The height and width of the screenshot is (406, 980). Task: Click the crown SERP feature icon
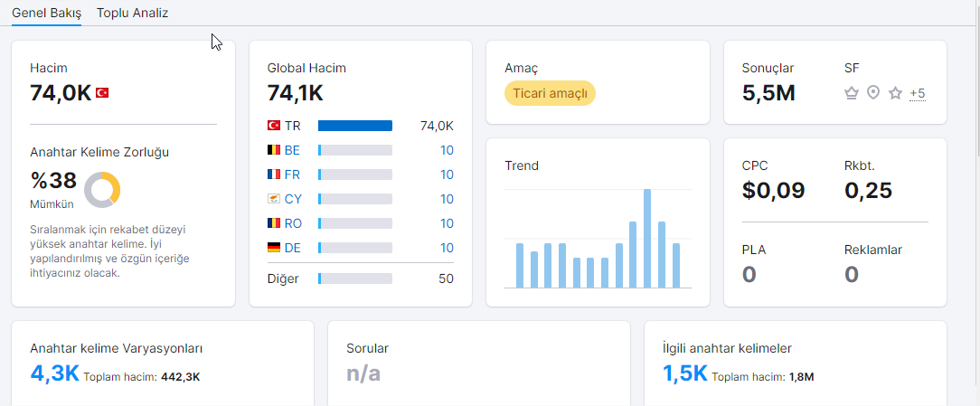[x=851, y=93]
